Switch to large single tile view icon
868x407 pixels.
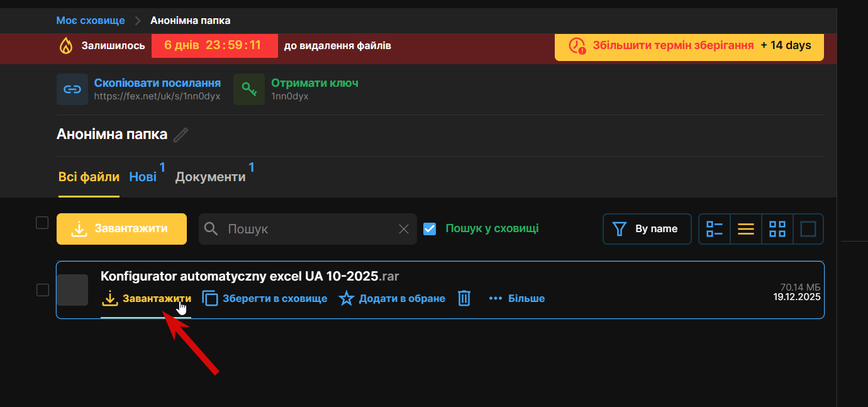pos(808,229)
